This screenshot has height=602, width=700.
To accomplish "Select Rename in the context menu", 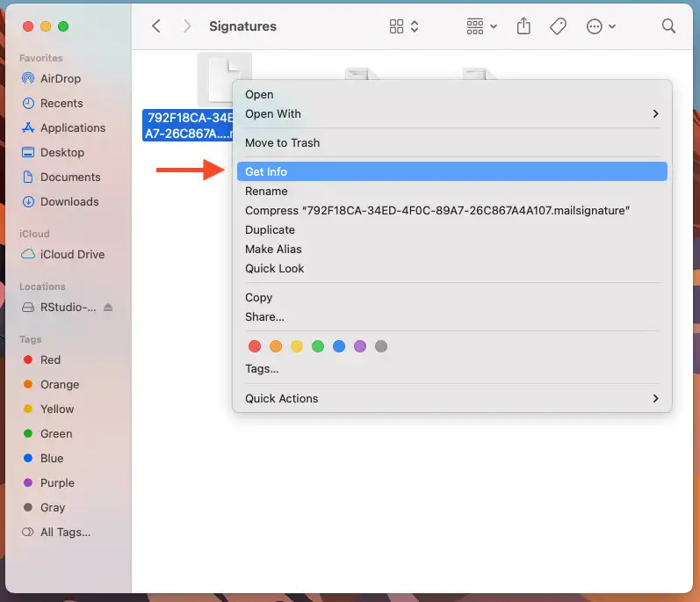I will [266, 191].
